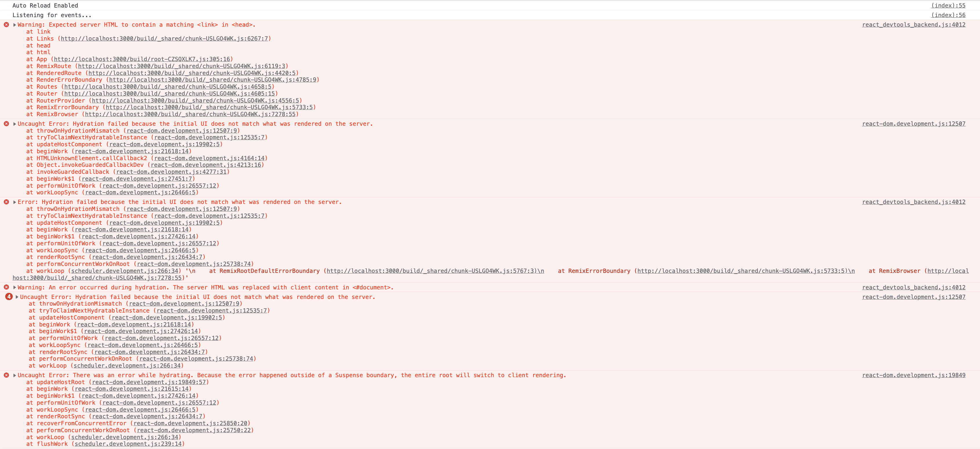The height and width of the screenshot is (449, 980).
Task: Click the error icon on the server HTML warning
Action: point(6,24)
